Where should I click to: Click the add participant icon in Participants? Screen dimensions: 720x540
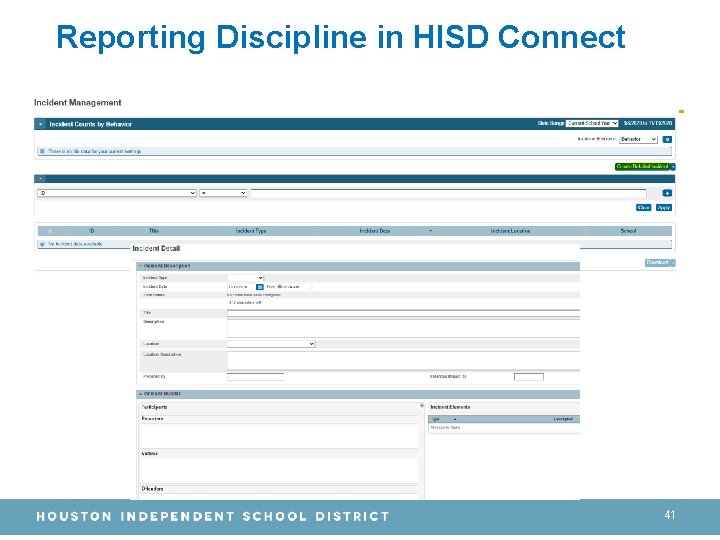pos(422,406)
